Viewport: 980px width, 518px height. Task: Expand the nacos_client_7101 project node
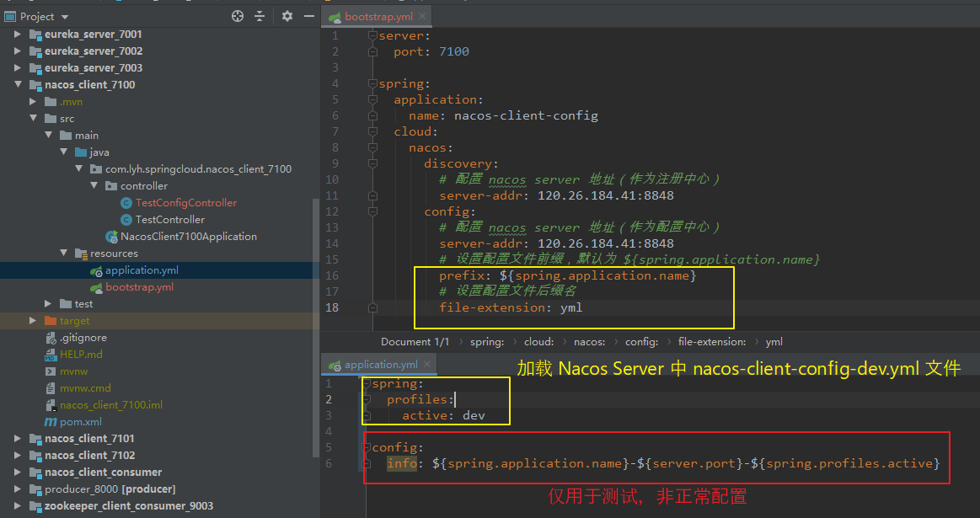18,438
